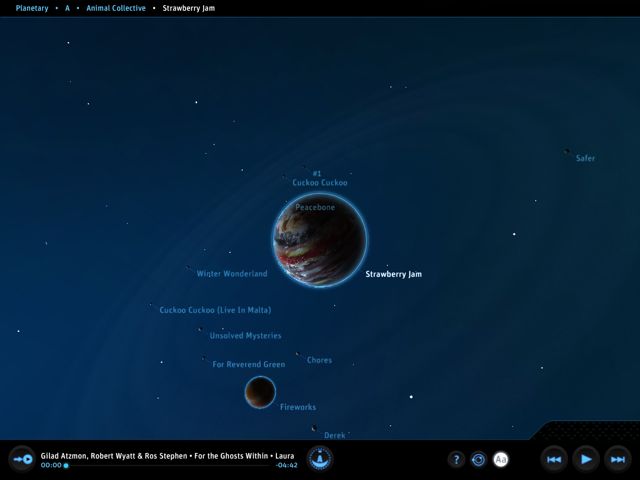Toggle the Aa text labels button

point(501,460)
